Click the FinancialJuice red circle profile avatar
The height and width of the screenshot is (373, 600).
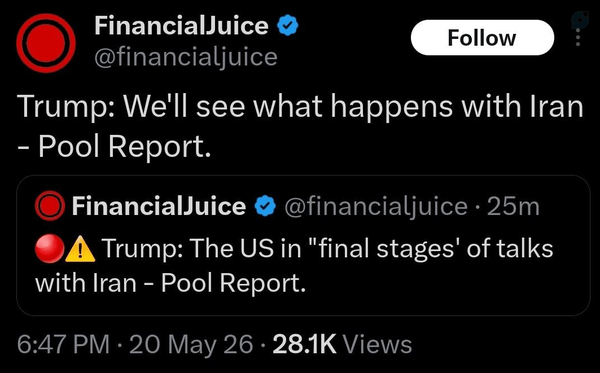[x=46, y=43]
